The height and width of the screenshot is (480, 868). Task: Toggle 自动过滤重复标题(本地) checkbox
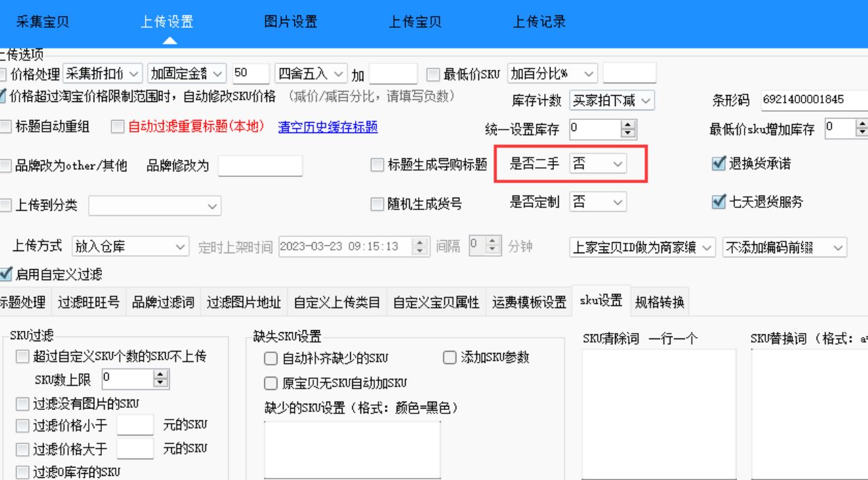(117, 127)
